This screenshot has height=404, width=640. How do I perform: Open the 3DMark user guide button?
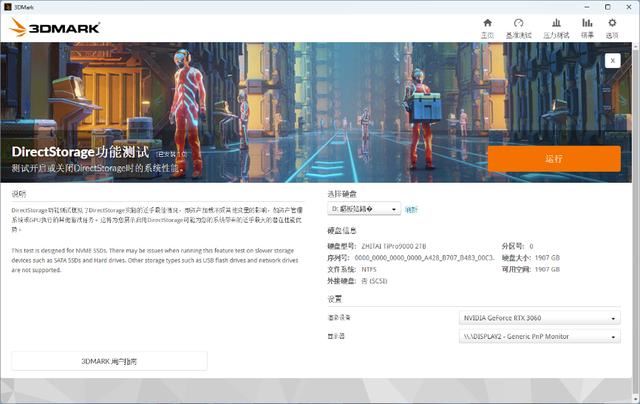(109, 361)
